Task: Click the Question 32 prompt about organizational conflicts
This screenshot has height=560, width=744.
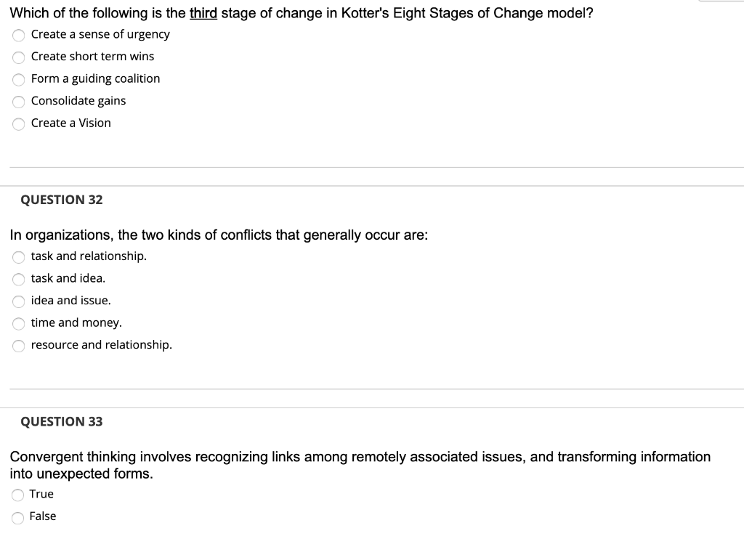Action: click(219, 235)
